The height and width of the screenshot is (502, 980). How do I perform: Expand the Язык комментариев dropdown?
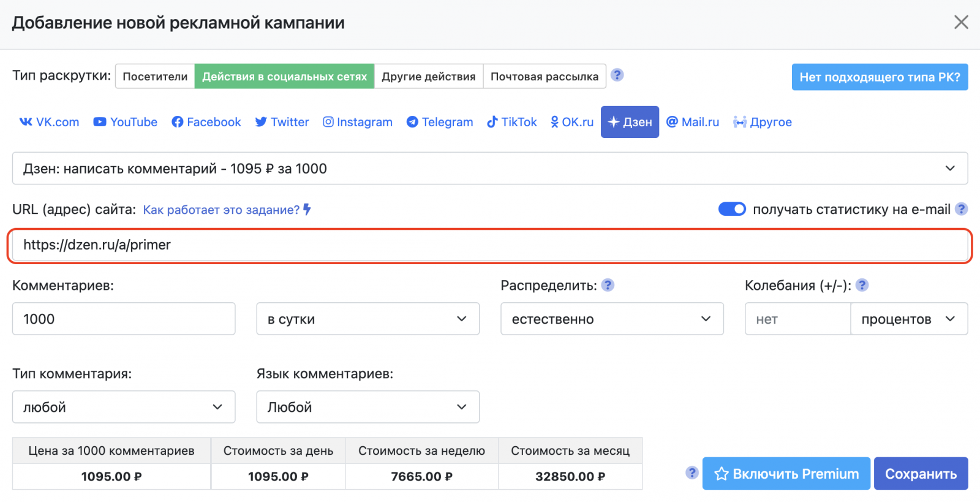pyautogui.click(x=367, y=407)
